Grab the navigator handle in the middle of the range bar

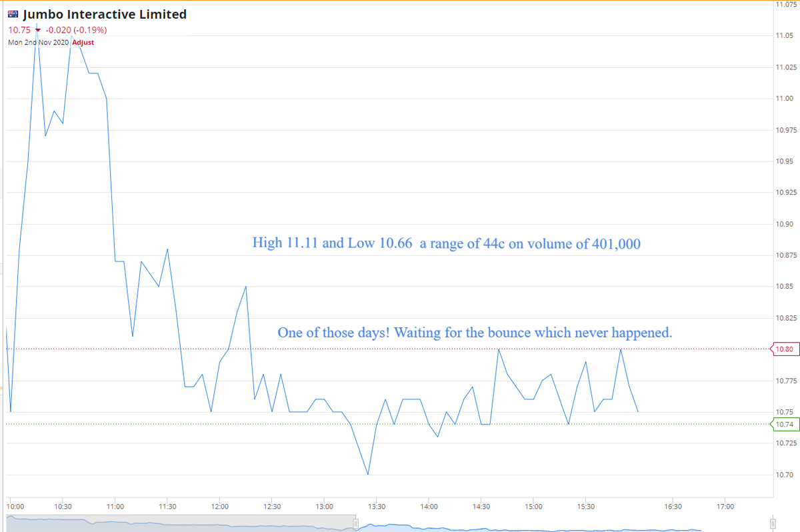click(x=356, y=524)
